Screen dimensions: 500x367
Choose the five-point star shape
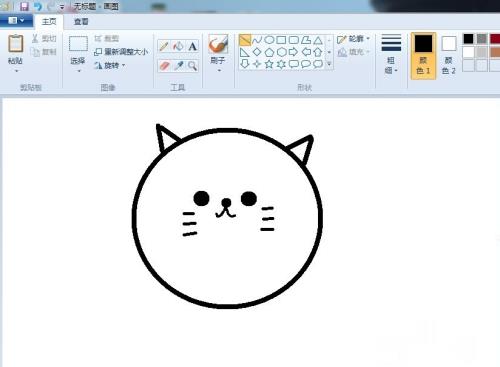click(x=269, y=64)
